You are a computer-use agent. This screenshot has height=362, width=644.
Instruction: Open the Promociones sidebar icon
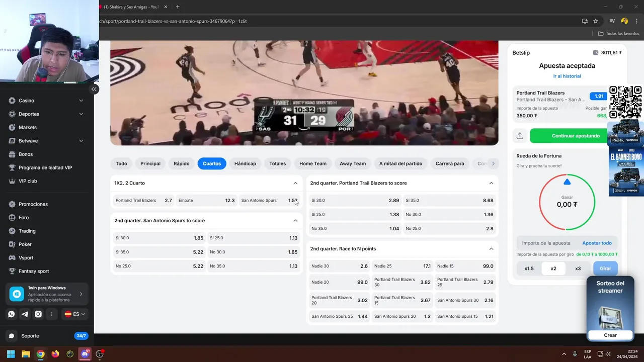click(12, 204)
